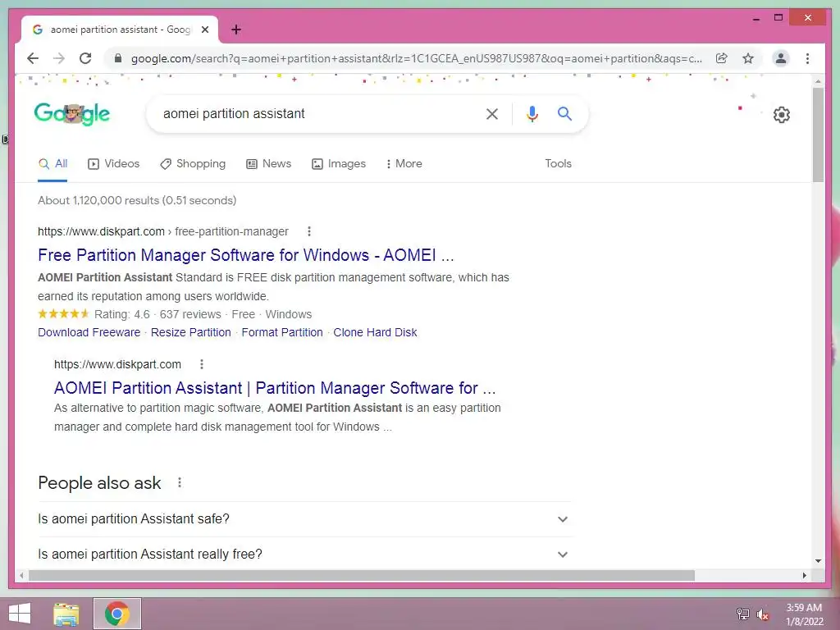This screenshot has height=630, width=840.
Task: Click Chrome icon in taskbar
Action: point(116,614)
